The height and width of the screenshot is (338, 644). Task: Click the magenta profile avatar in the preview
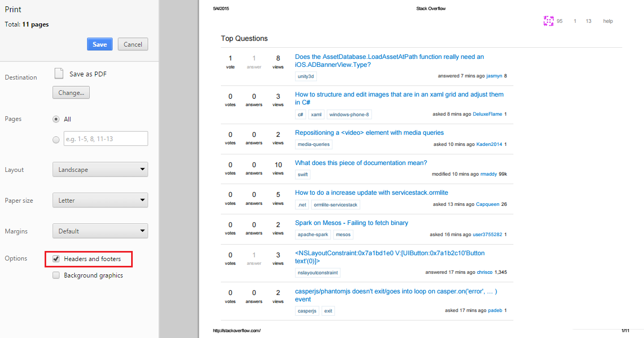[548, 21]
